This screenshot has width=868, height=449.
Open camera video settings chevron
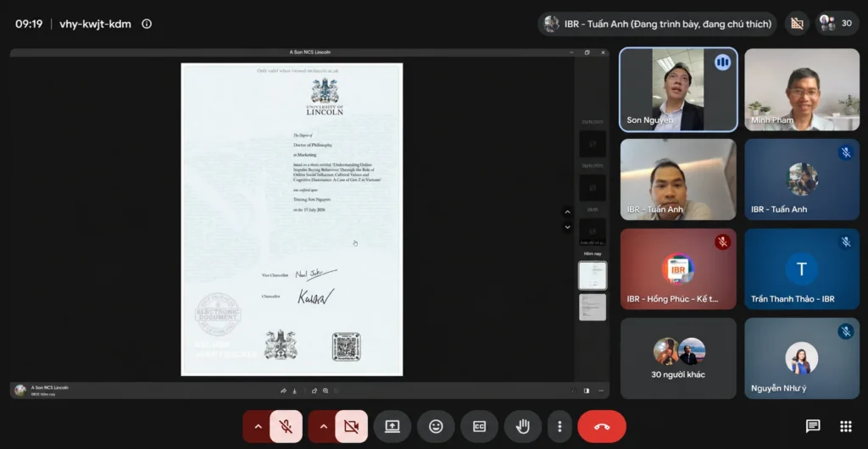coord(323,426)
